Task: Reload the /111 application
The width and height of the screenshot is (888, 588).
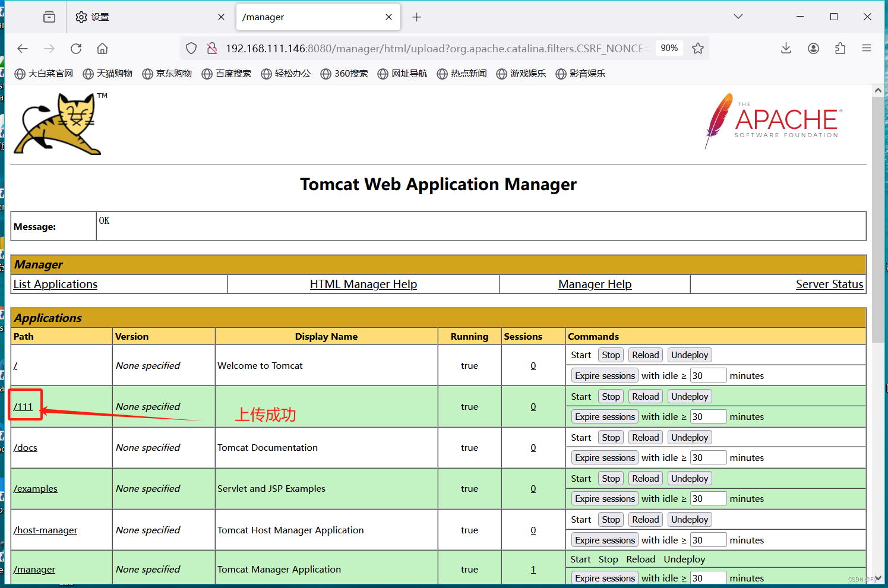Action: coord(646,397)
